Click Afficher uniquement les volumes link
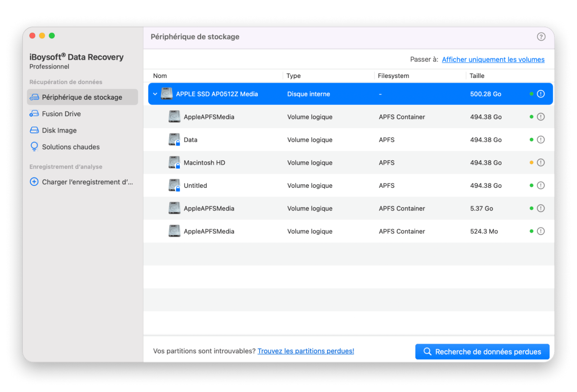577x392 pixels. [493, 60]
